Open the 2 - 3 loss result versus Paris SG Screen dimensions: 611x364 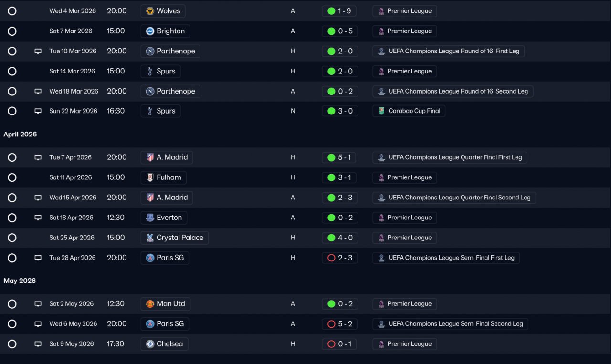pyautogui.click(x=339, y=258)
